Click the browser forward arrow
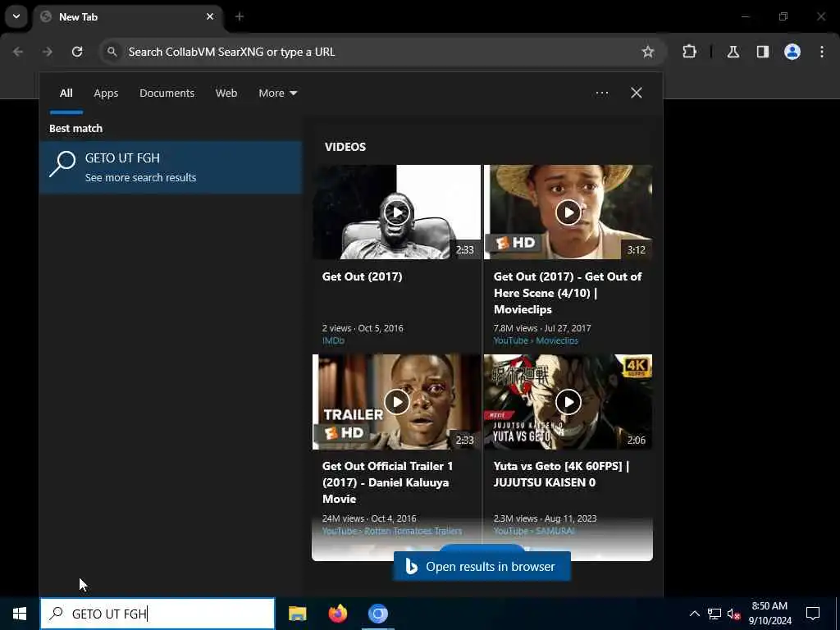 coord(47,52)
